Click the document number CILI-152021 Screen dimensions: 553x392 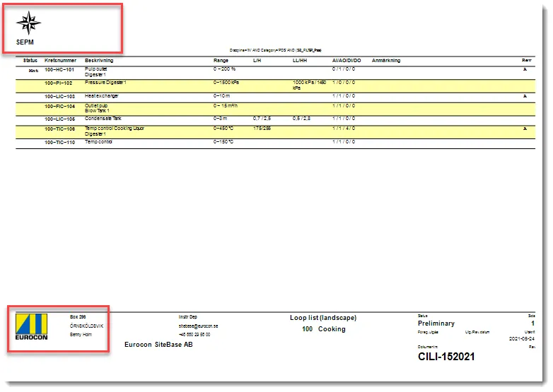point(446,357)
